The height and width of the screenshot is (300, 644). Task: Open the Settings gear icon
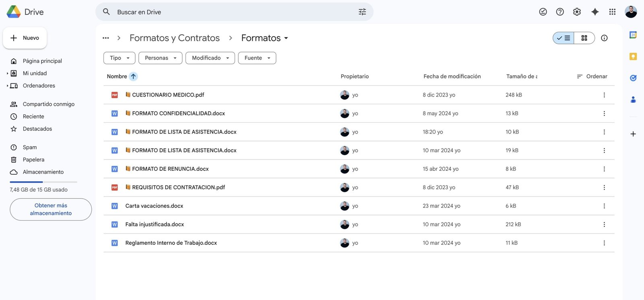[x=577, y=12]
